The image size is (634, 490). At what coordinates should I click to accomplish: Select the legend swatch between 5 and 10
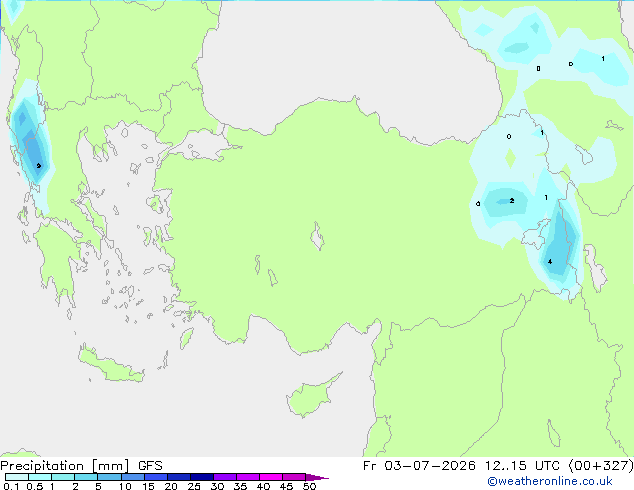coord(109,477)
